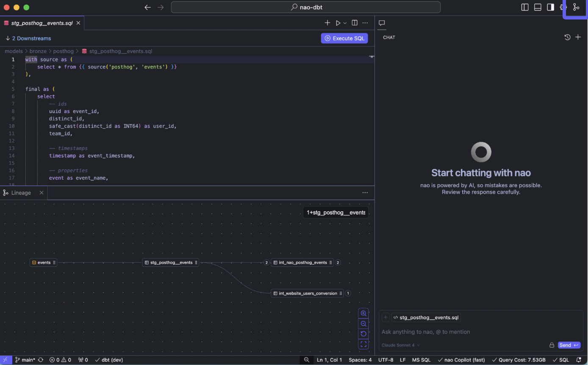Zoom out of the lineage graph

coord(363,324)
